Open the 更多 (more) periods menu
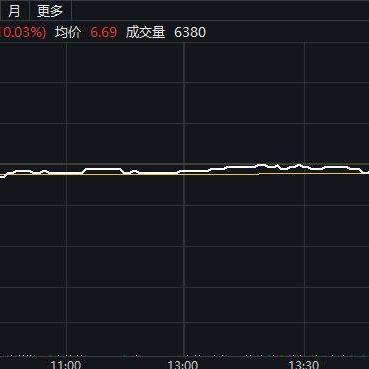Image resolution: width=369 pixels, height=369 pixels. tap(50, 11)
